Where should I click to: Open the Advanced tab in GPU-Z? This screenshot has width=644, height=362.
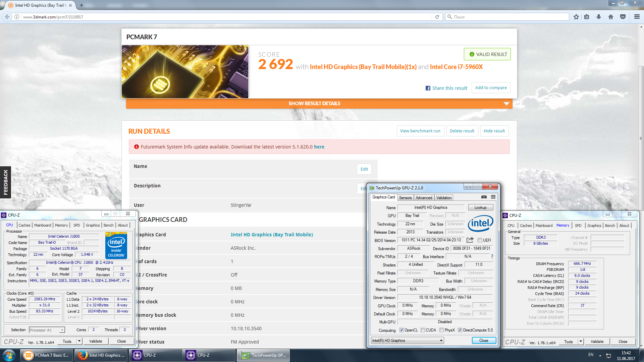[424, 198]
